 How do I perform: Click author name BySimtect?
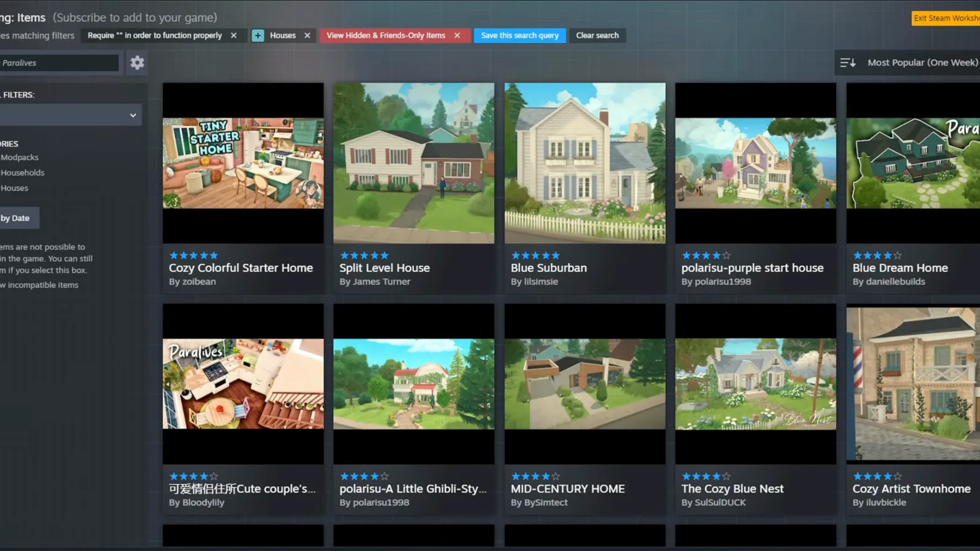pyautogui.click(x=546, y=503)
